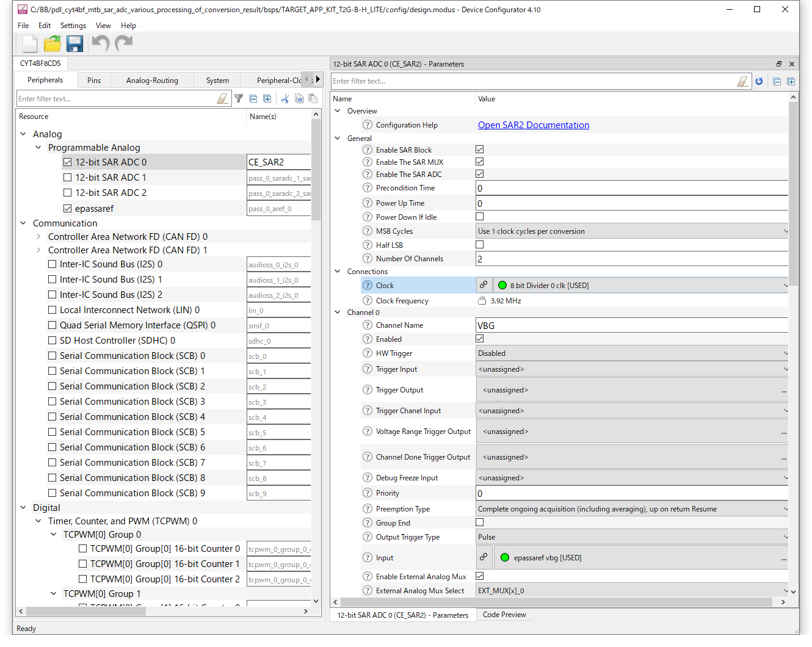Open the resource filter funnel options
The image size is (812, 647).
pos(239,98)
